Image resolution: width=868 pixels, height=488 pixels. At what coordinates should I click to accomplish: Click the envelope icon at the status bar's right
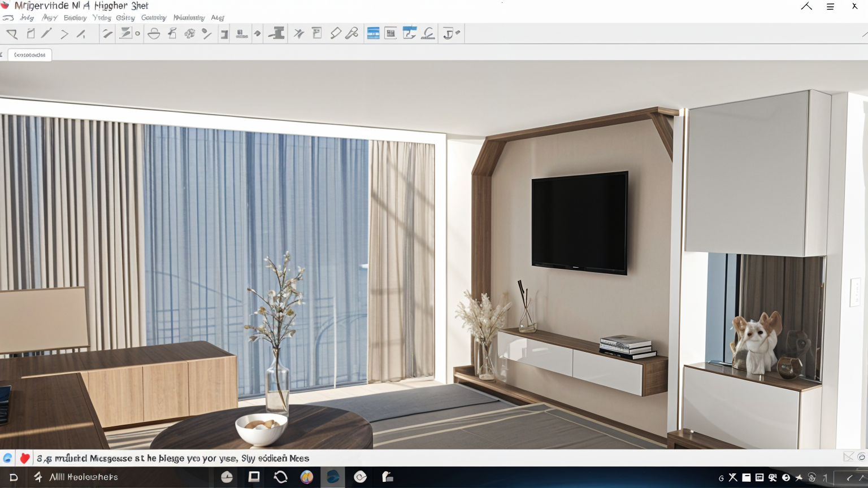[848, 457]
